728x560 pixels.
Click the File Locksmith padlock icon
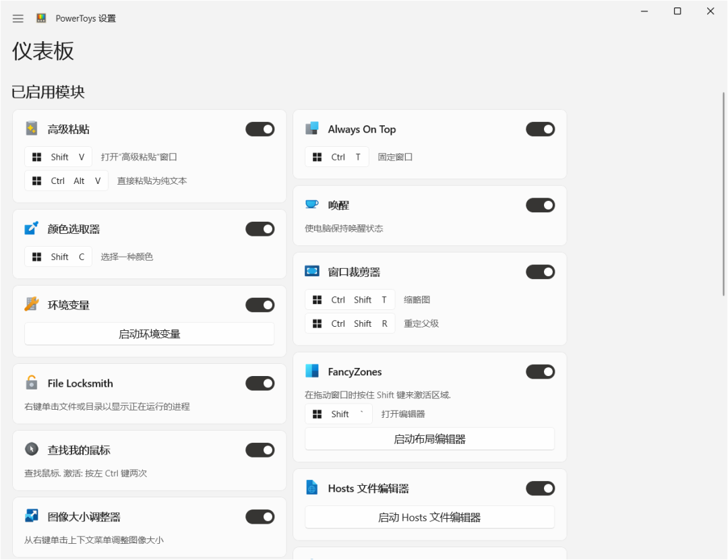point(32,383)
